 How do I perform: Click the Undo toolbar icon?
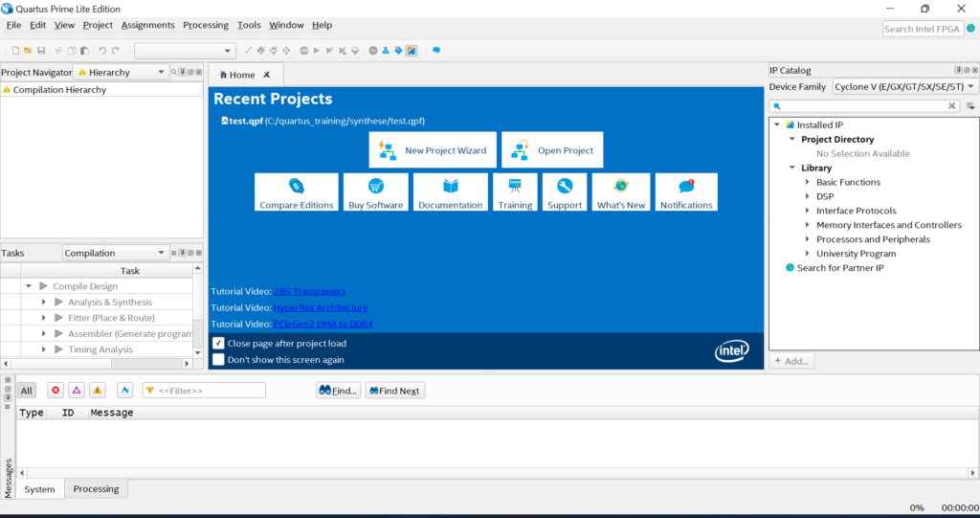102,51
